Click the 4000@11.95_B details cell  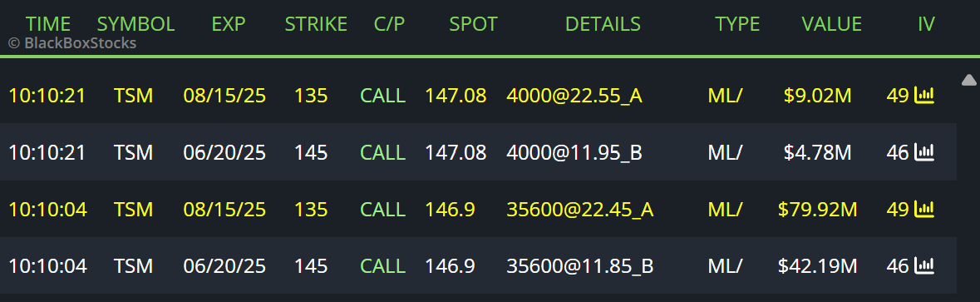coord(574,152)
